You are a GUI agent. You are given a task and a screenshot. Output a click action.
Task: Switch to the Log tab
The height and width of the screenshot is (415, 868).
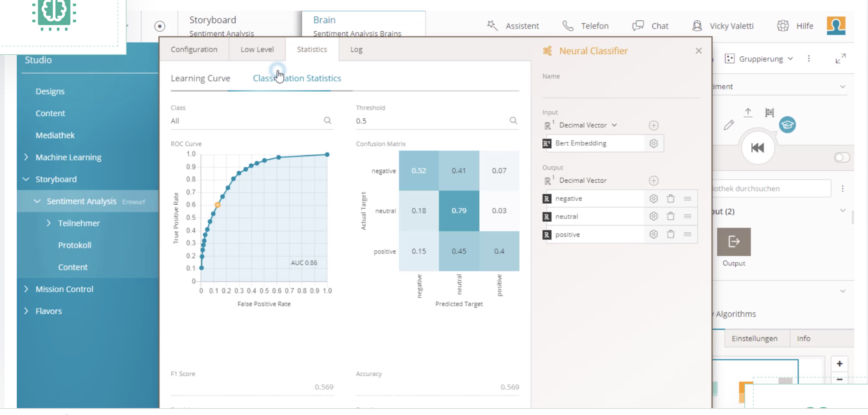tap(355, 49)
